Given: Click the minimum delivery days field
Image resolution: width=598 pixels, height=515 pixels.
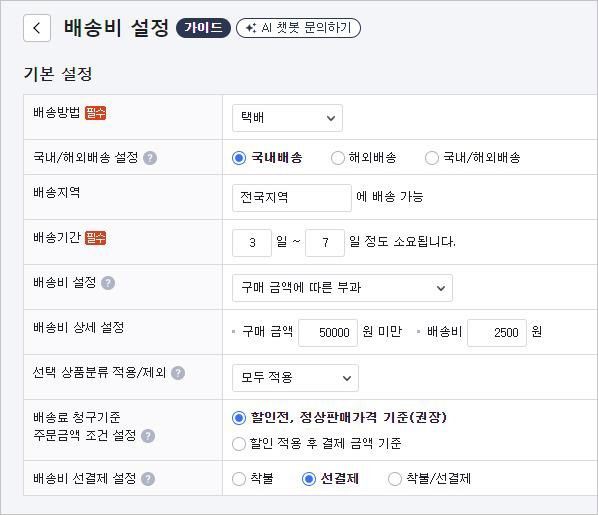Looking at the screenshot, I should click(252, 243).
